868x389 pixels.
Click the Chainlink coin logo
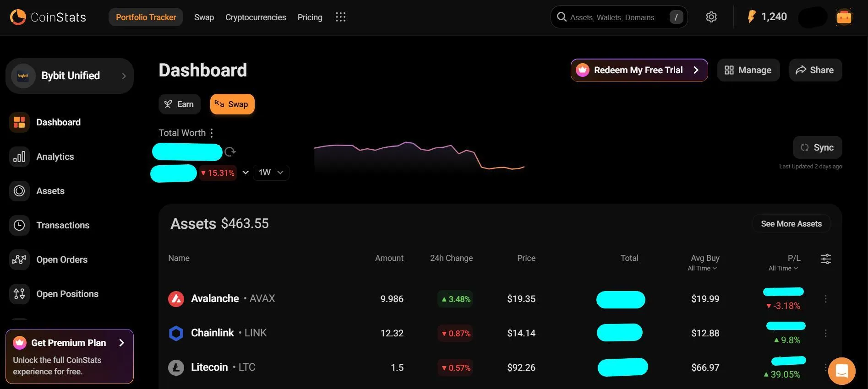[176, 333]
